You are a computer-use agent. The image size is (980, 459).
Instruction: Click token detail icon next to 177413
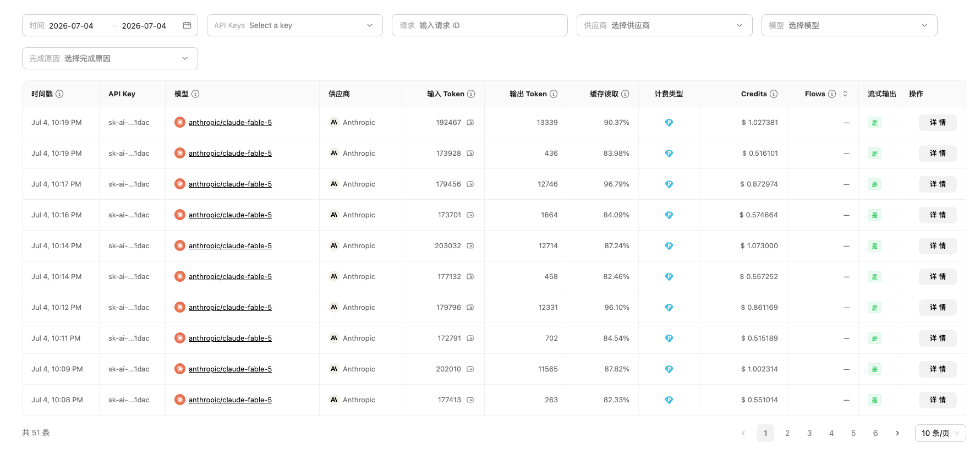click(470, 400)
